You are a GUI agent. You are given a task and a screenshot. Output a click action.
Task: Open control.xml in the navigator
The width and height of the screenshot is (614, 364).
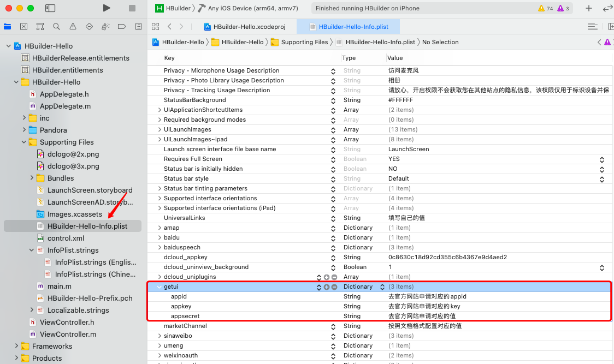coord(66,238)
